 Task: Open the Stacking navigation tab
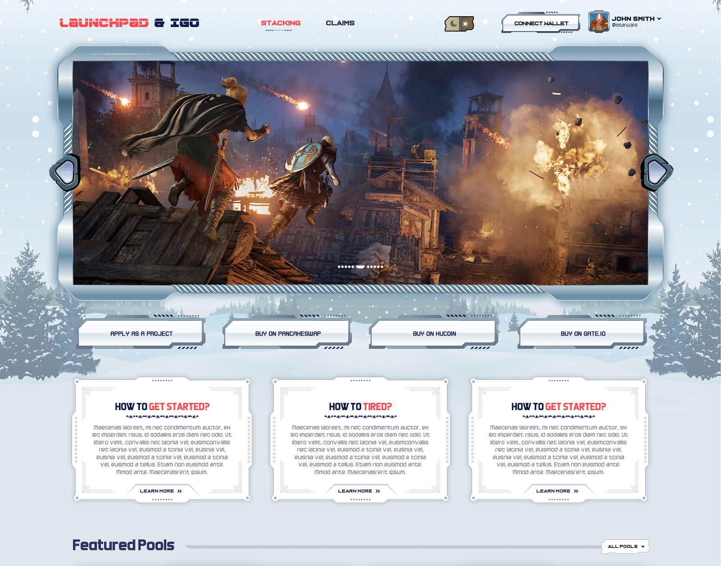click(281, 23)
